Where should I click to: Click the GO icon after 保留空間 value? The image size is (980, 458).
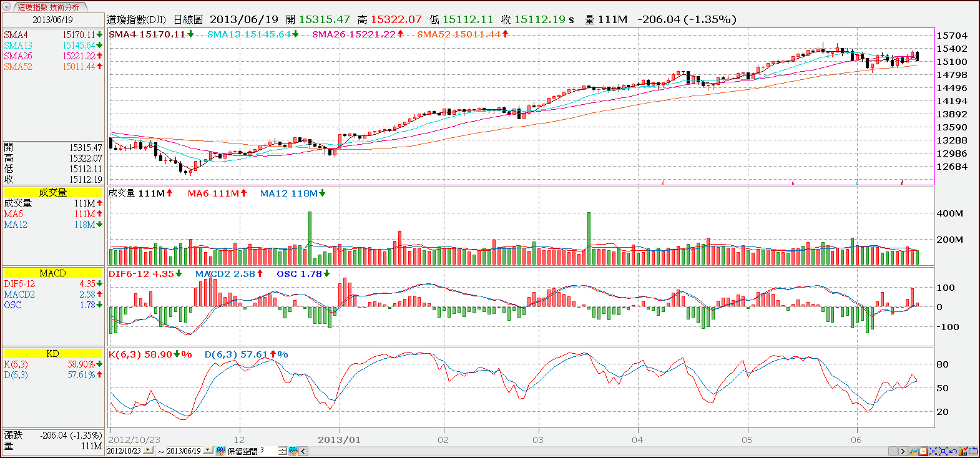pos(293,451)
